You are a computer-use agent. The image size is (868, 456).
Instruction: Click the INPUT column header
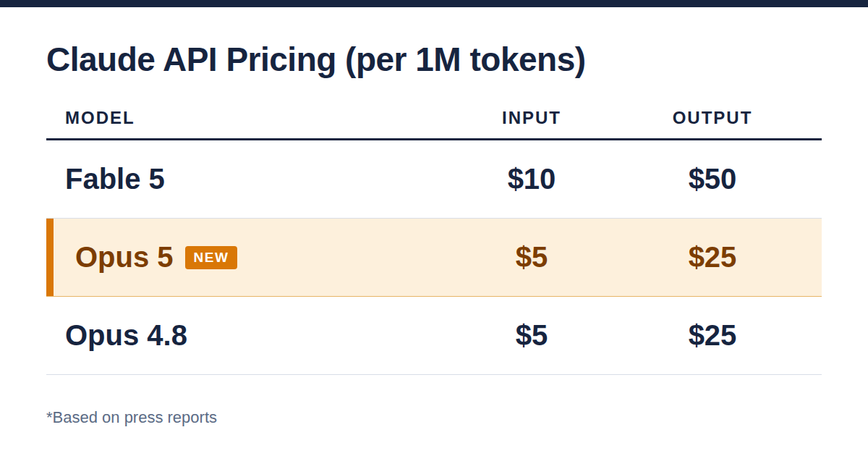[x=532, y=118]
